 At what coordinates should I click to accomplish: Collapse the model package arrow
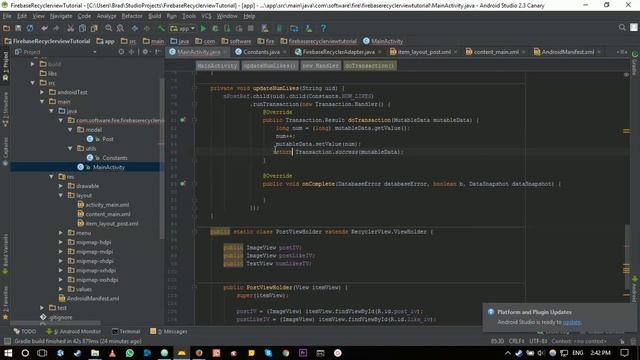[70, 130]
